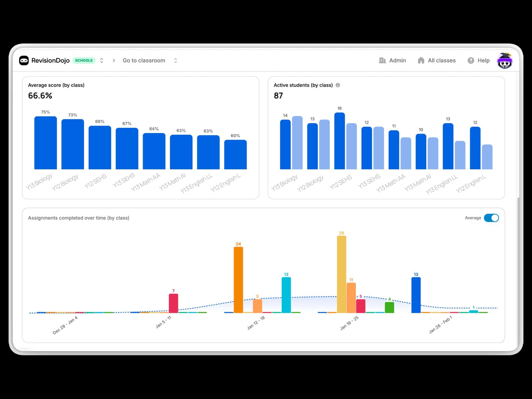Open the wizard avatar profile icon

click(x=504, y=61)
